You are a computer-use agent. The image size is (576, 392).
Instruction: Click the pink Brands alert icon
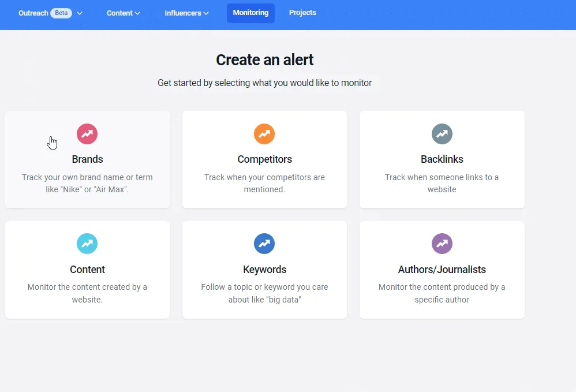coord(87,133)
